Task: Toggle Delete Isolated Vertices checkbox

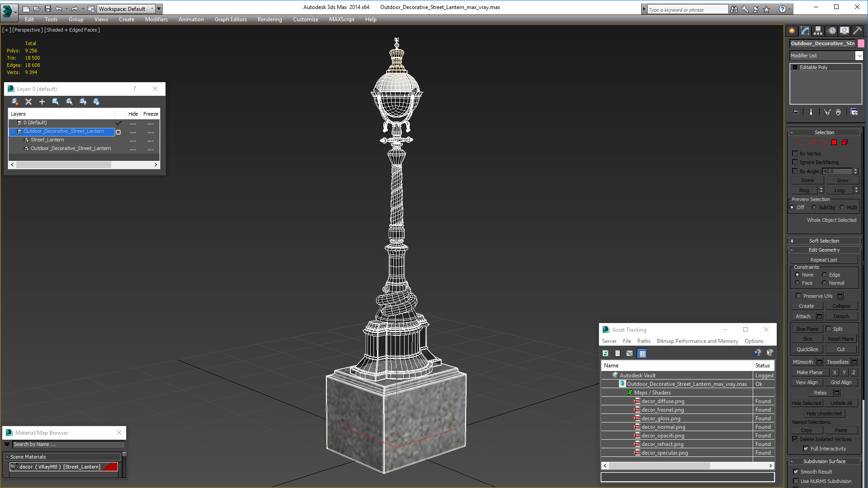Action: (x=795, y=439)
